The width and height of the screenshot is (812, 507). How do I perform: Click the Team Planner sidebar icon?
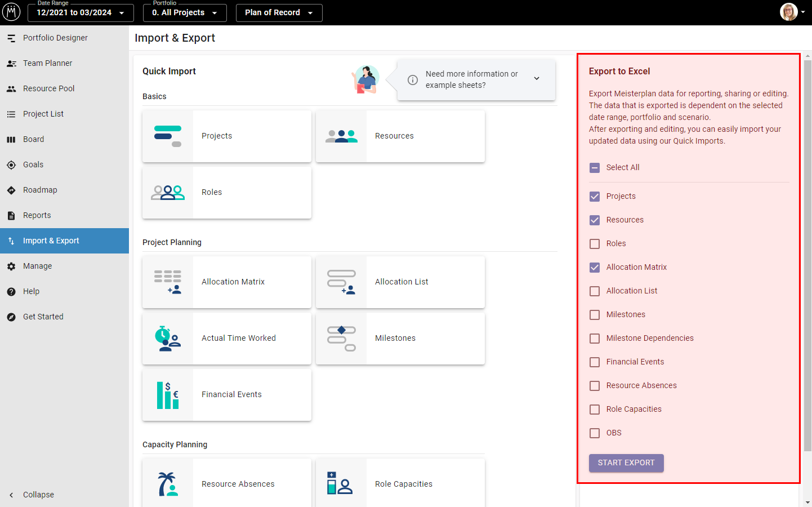[x=11, y=64]
